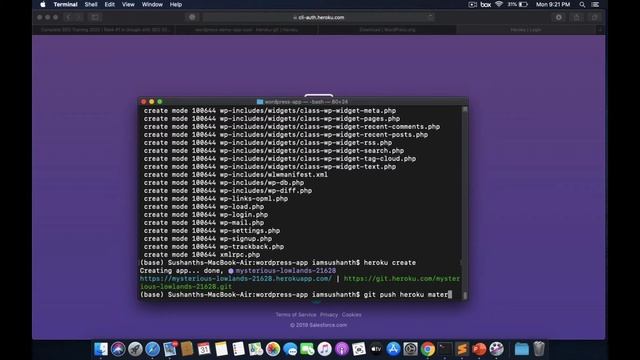Open the Apple menu

tap(43, 4)
